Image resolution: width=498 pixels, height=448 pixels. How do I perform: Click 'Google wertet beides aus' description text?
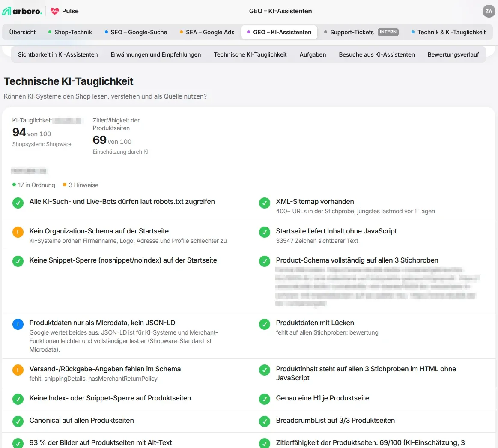coord(124,341)
